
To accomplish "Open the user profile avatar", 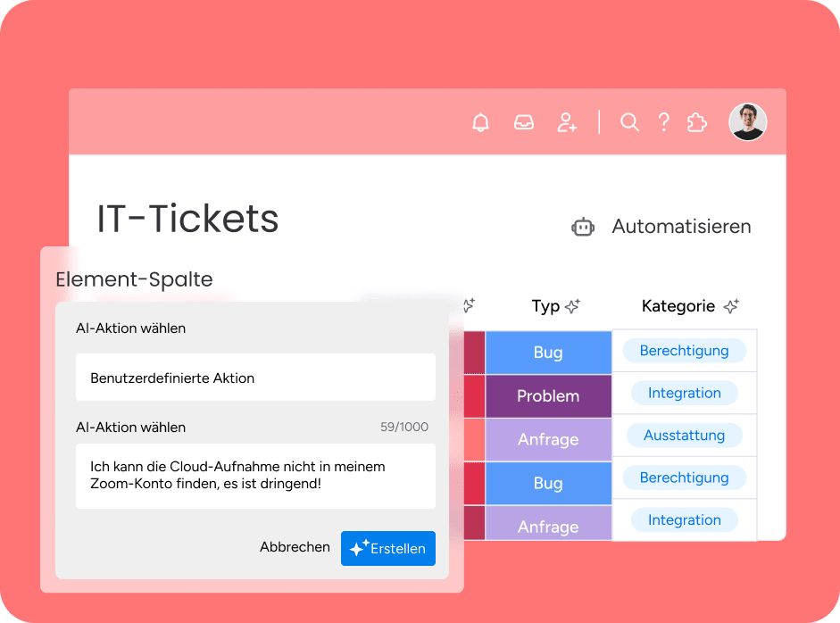I will coord(748,122).
